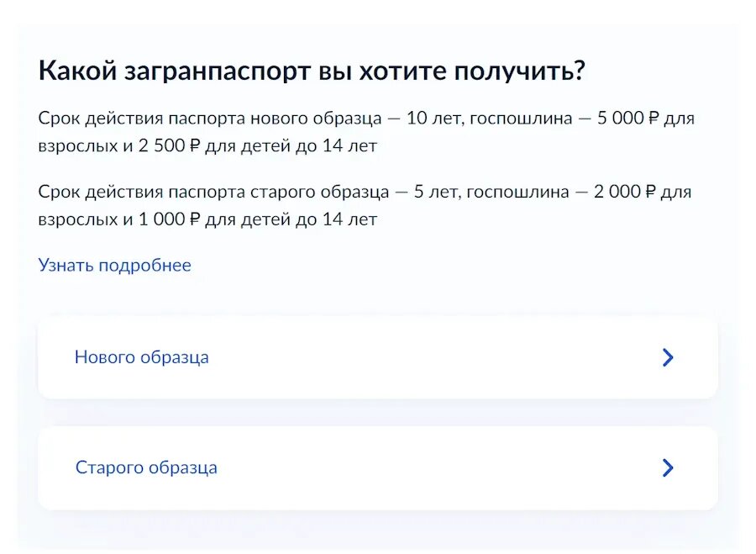
Task: Select the right arrow on the new passport option
Action: (x=668, y=357)
